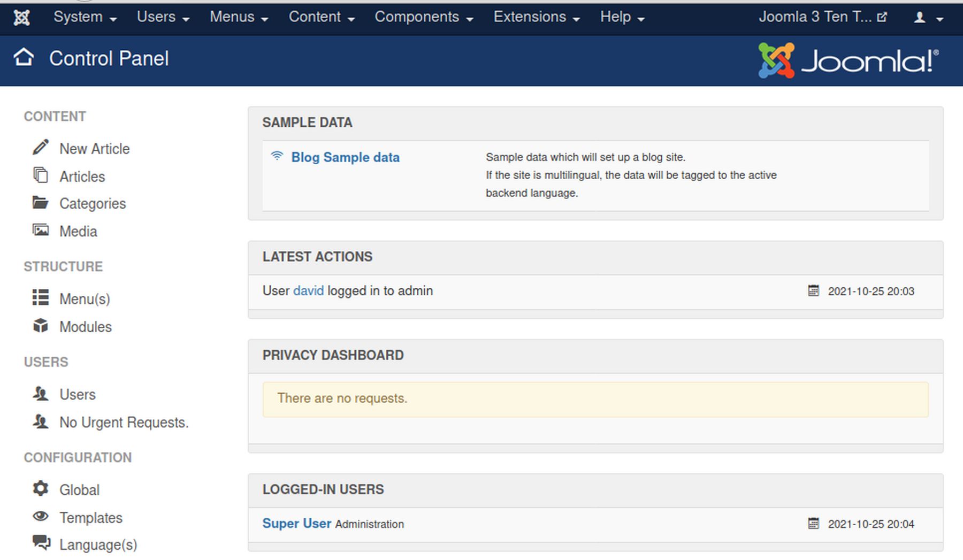Viewport: 963px width, 560px height.
Task: Click calendar icon next to 2021-10-25 20:04
Action: point(813,523)
